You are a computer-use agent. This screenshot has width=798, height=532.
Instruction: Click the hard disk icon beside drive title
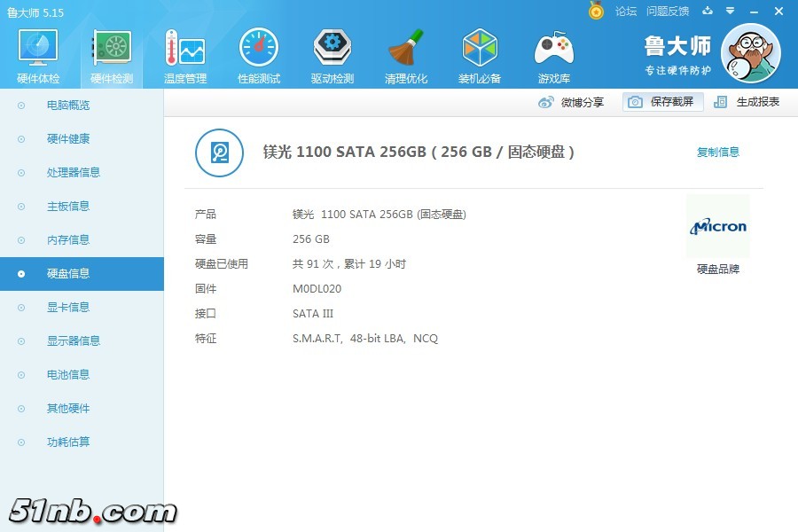click(219, 153)
